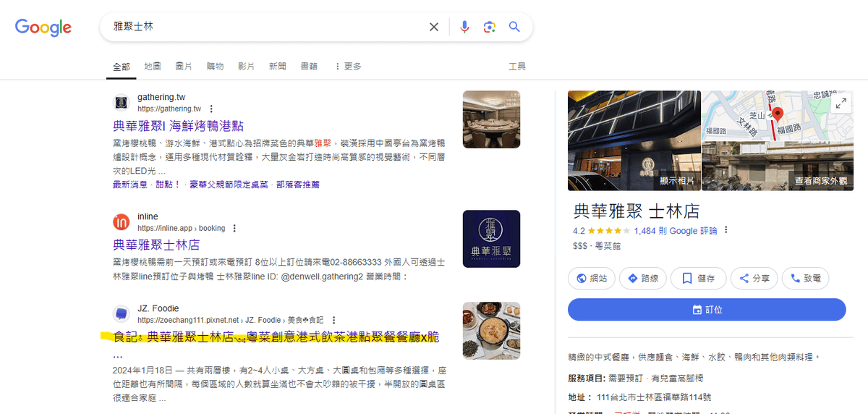Open options menu next to gathering.tw URL
This screenshot has width=868, height=414.
click(211, 109)
